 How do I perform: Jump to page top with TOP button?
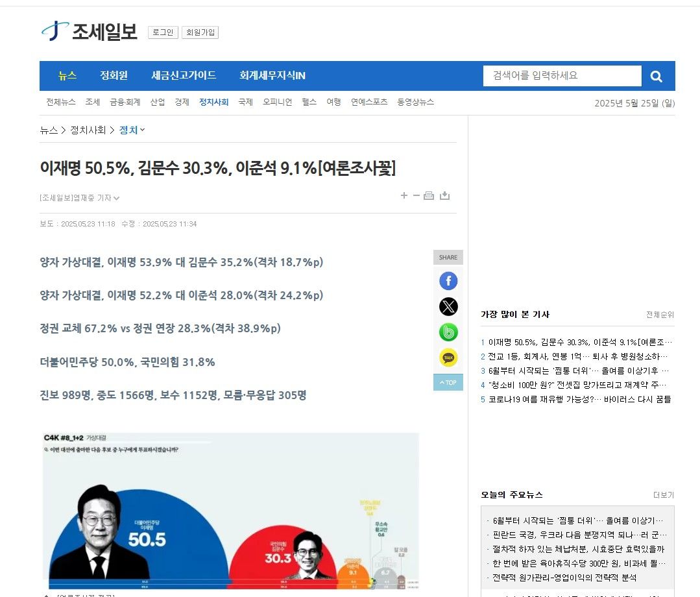pyautogui.click(x=448, y=382)
